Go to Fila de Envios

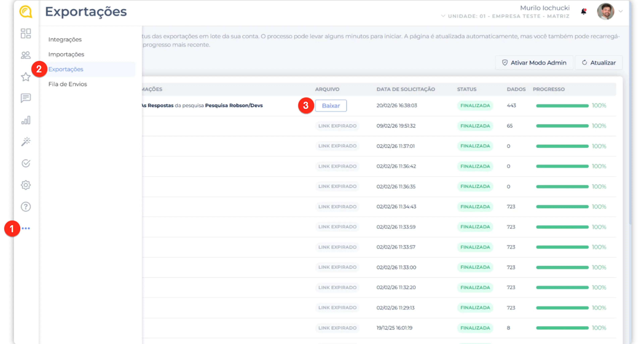(x=68, y=84)
